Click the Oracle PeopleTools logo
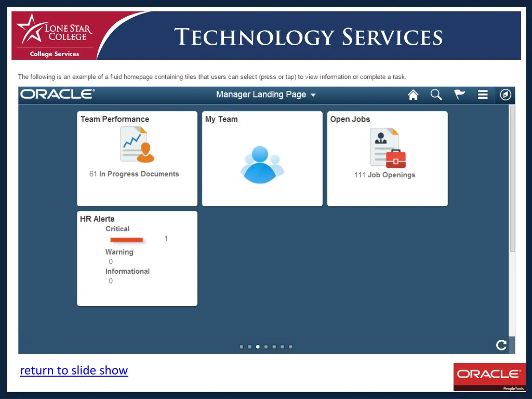 489,377
